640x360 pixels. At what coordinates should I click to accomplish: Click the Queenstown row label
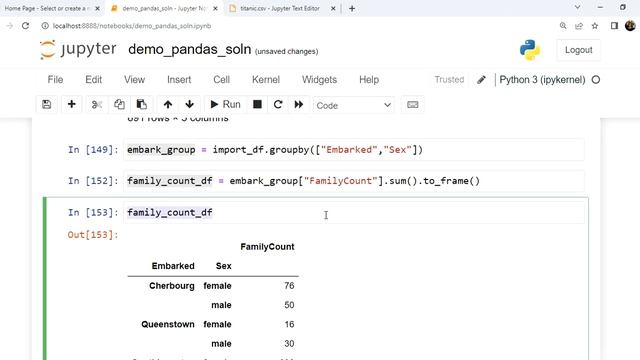[168, 324]
